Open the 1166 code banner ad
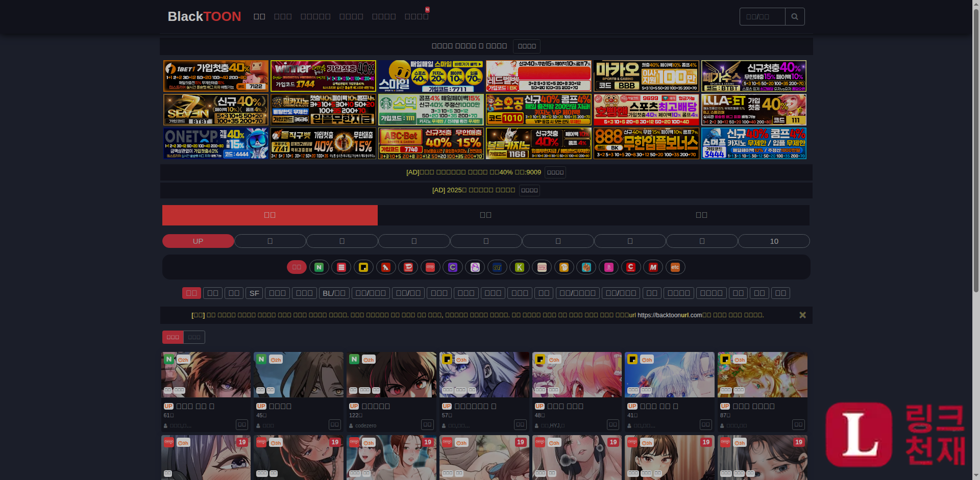 click(x=538, y=143)
